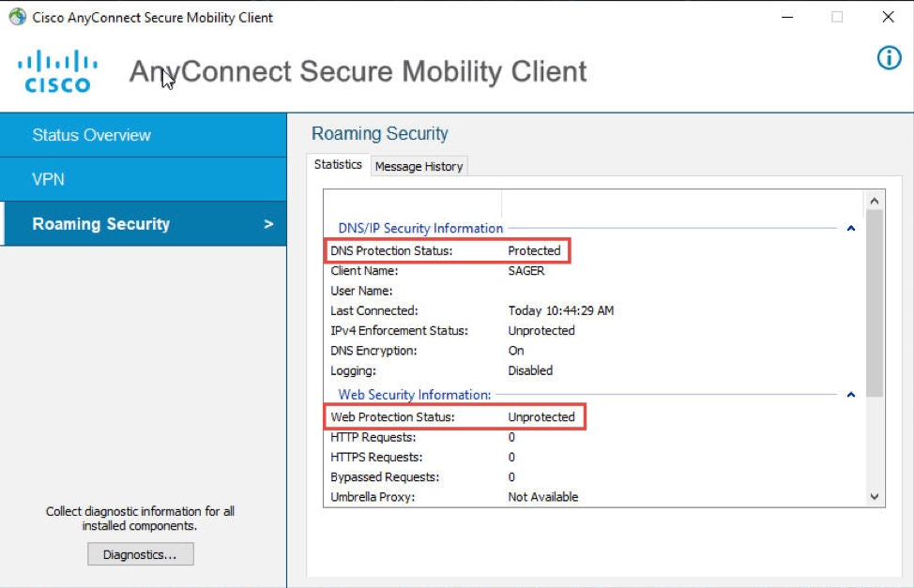Switch to the Message History tab
This screenshot has height=588, width=914.
pyautogui.click(x=419, y=166)
